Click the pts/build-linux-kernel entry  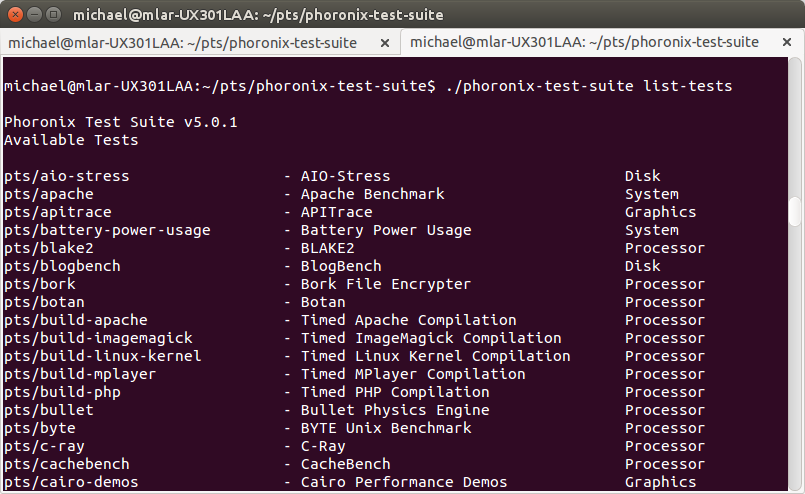[x=103, y=356]
